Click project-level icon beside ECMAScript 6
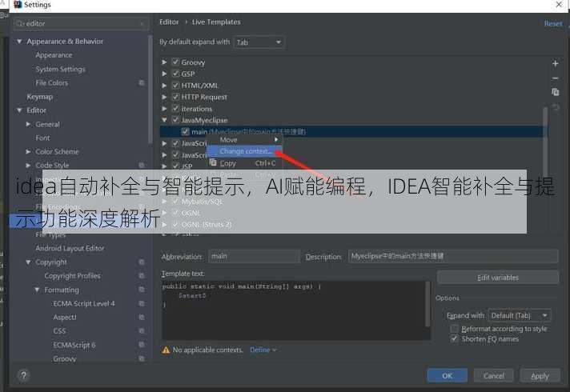Screen dimensions: 570x392 pos(142,345)
